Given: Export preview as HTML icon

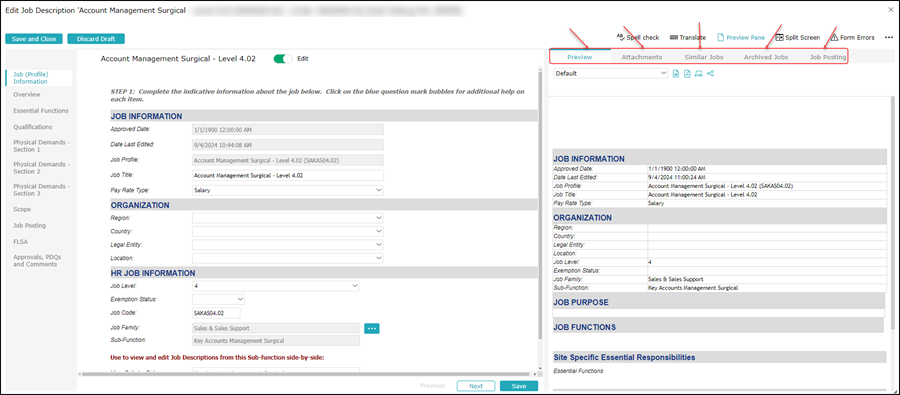Looking at the screenshot, I should coord(699,73).
